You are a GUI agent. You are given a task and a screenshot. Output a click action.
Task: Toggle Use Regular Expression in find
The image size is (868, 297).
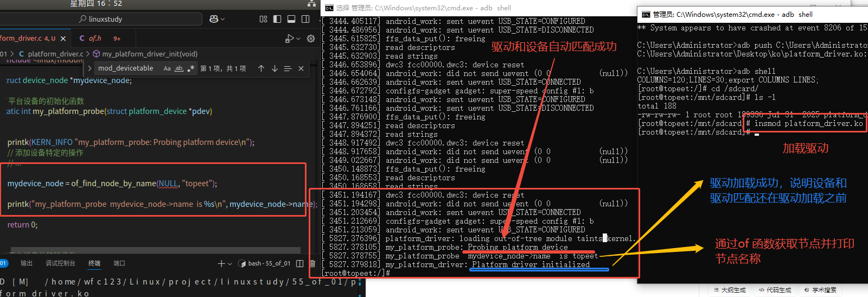[190, 68]
